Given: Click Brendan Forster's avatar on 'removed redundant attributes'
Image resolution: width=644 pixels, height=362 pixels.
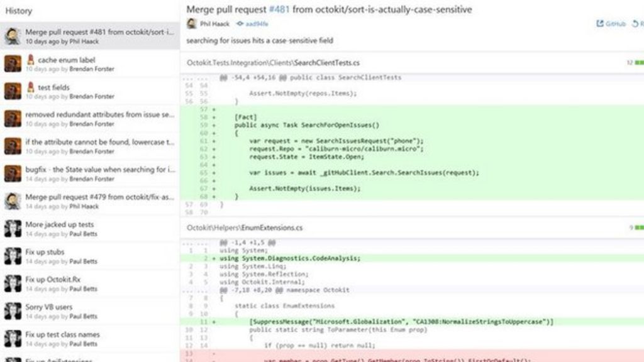Looking at the screenshot, I should (13, 119).
